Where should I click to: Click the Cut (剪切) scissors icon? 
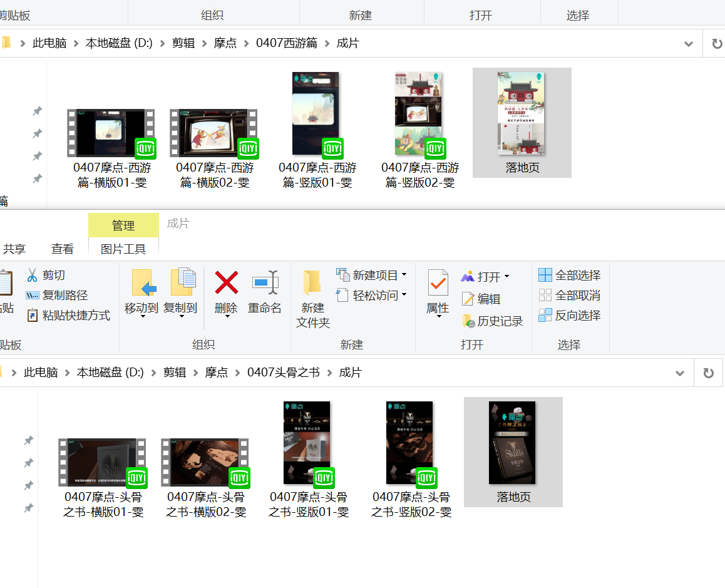point(32,276)
